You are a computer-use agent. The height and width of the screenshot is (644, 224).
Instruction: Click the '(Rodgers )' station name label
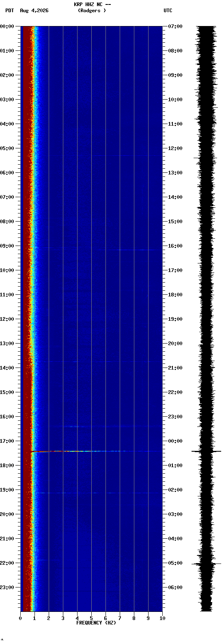tap(92, 11)
